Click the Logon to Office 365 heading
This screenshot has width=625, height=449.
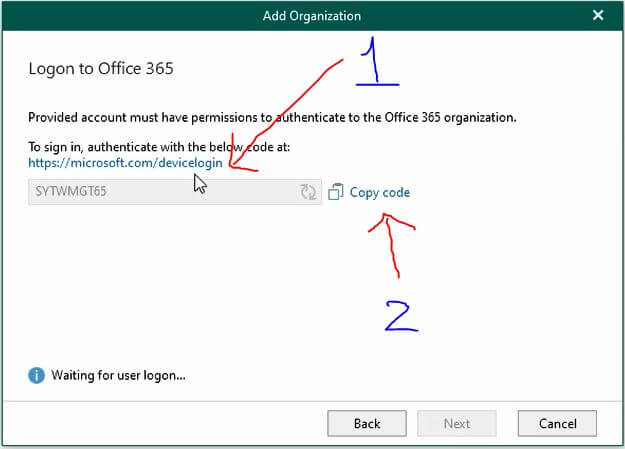(x=101, y=69)
